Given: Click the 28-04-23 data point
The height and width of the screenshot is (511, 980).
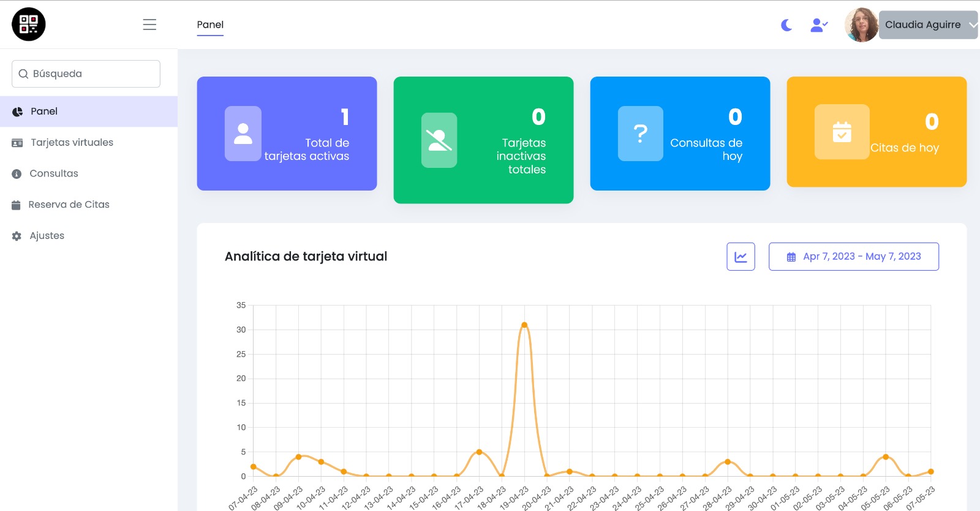Looking at the screenshot, I should 728,462.
